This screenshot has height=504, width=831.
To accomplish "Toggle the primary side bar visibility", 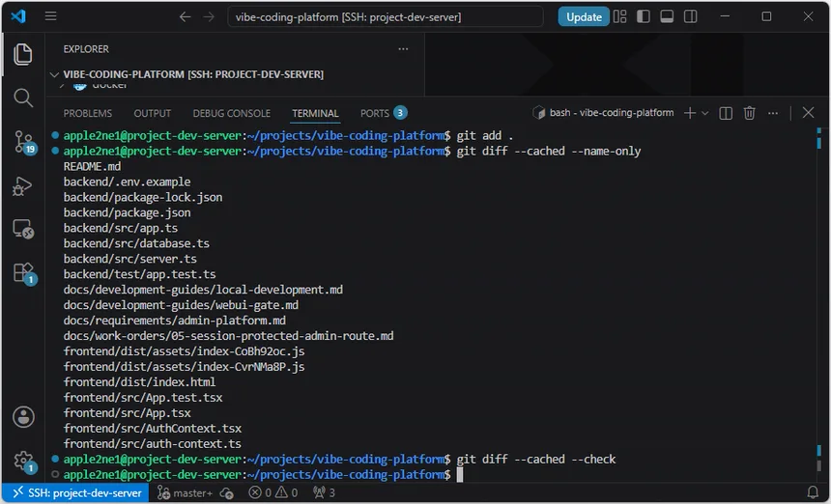I will coord(643,17).
